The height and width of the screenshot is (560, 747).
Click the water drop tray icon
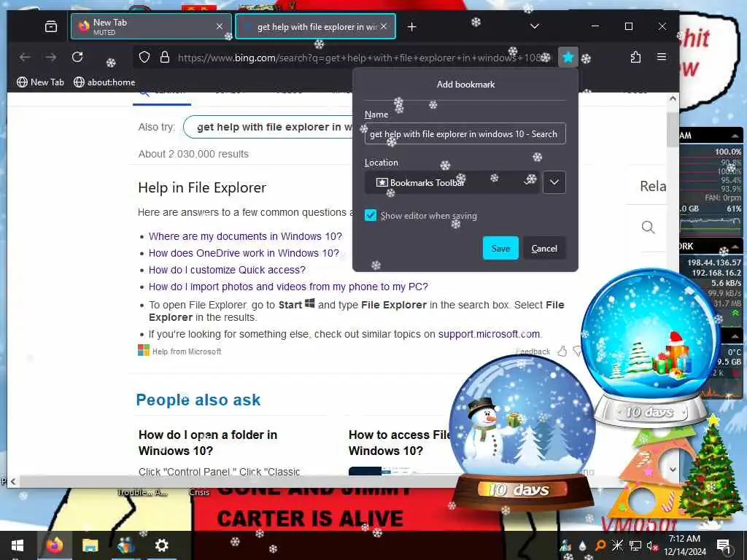583,545
